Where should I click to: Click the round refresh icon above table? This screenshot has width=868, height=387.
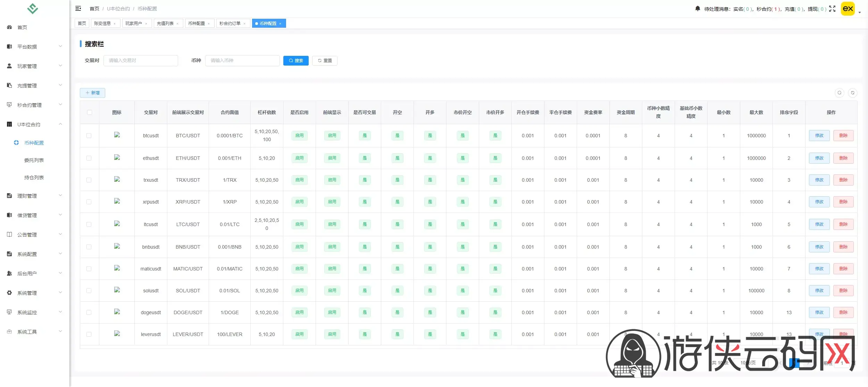pos(852,93)
